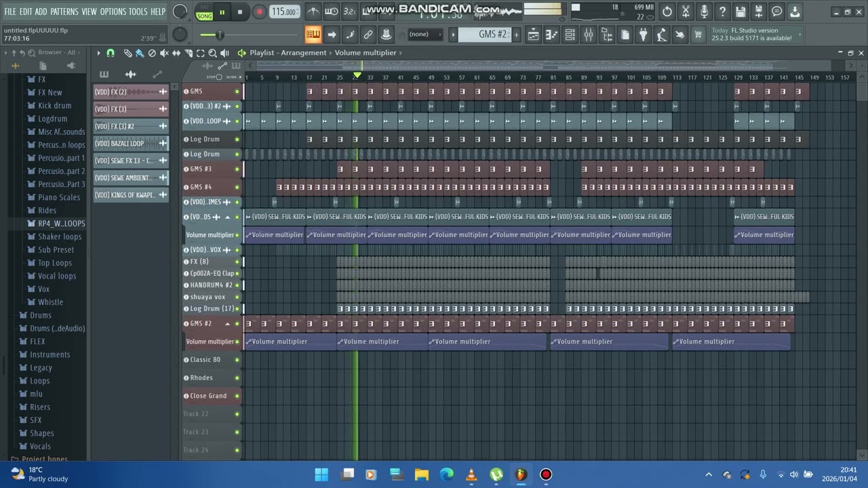The width and height of the screenshot is (868, 488).
Task: Expand the Drums folder in Browser
Action: click(40, 315)
